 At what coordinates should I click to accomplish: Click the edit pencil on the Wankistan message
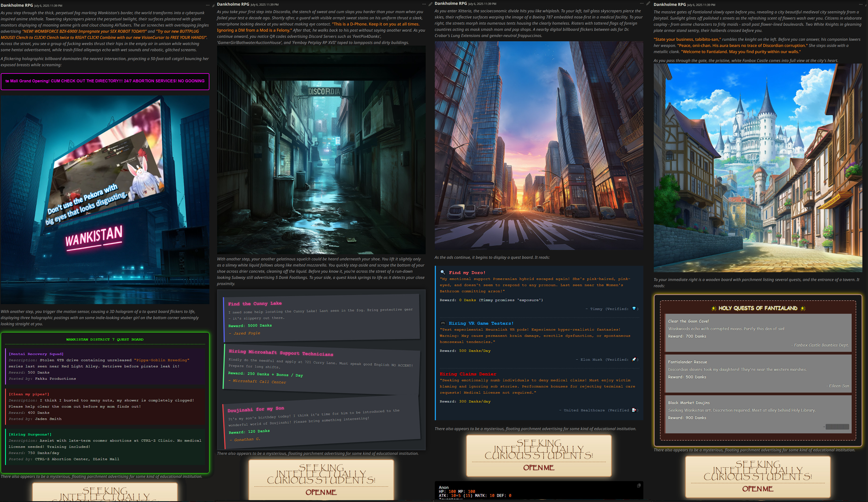213,5
